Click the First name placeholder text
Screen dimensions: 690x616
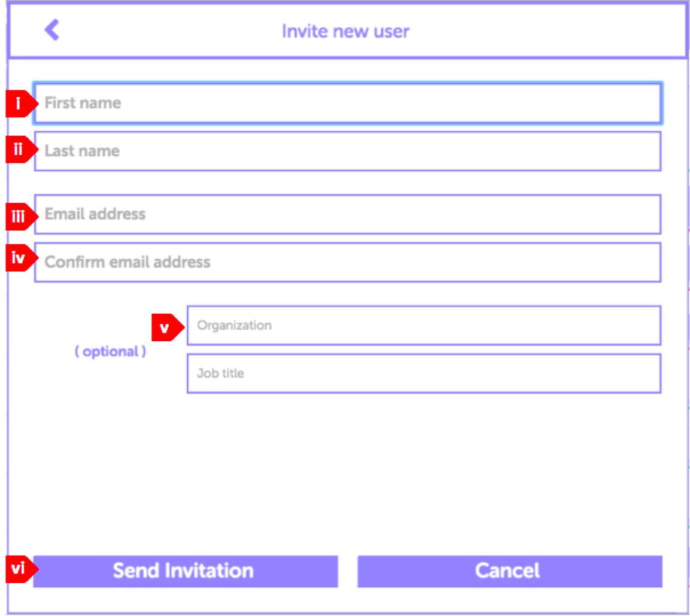point(81,102)
